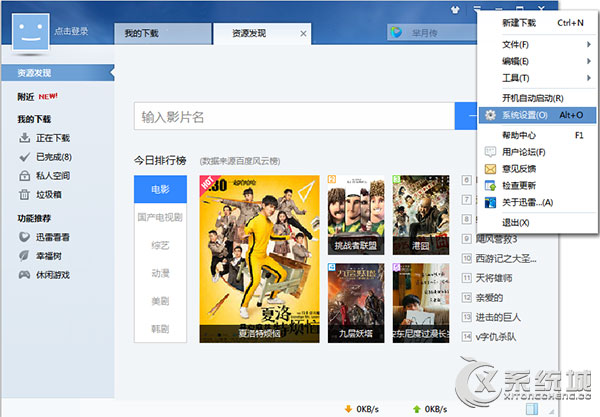
Task: Open 帮助中心 from the menu
Action: point(537,135)
